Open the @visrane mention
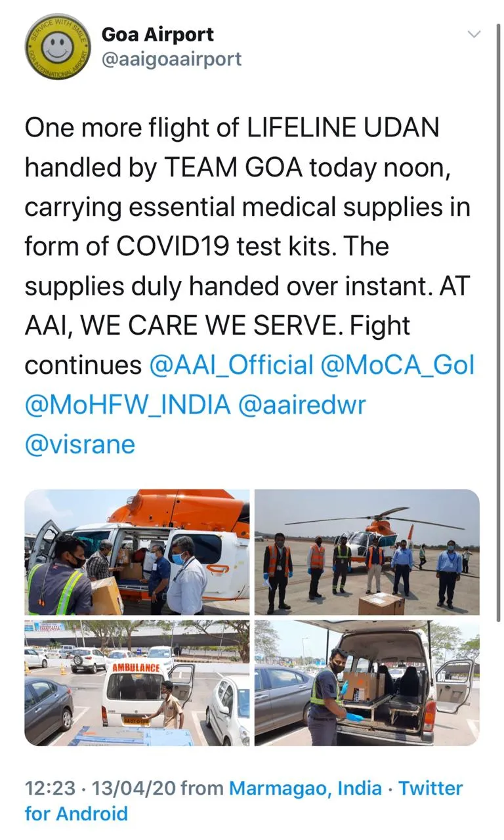The height and width of the screenshot is (840, 504). point(80,444)
